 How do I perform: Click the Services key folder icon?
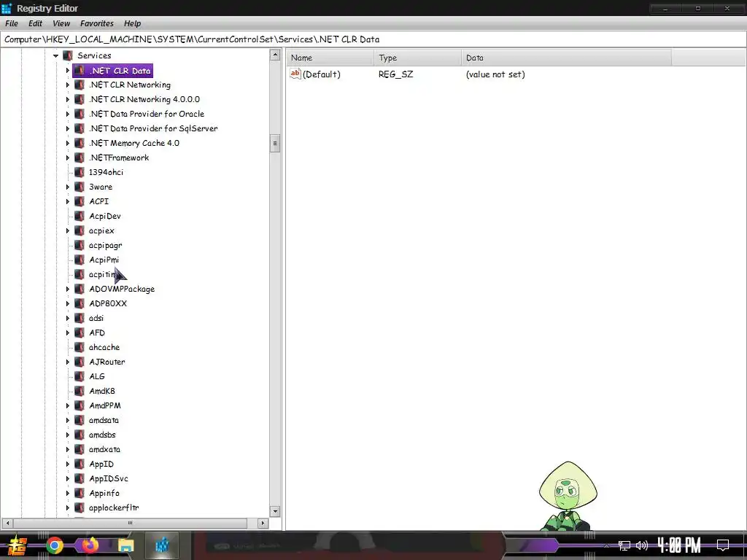click(68, 55)
